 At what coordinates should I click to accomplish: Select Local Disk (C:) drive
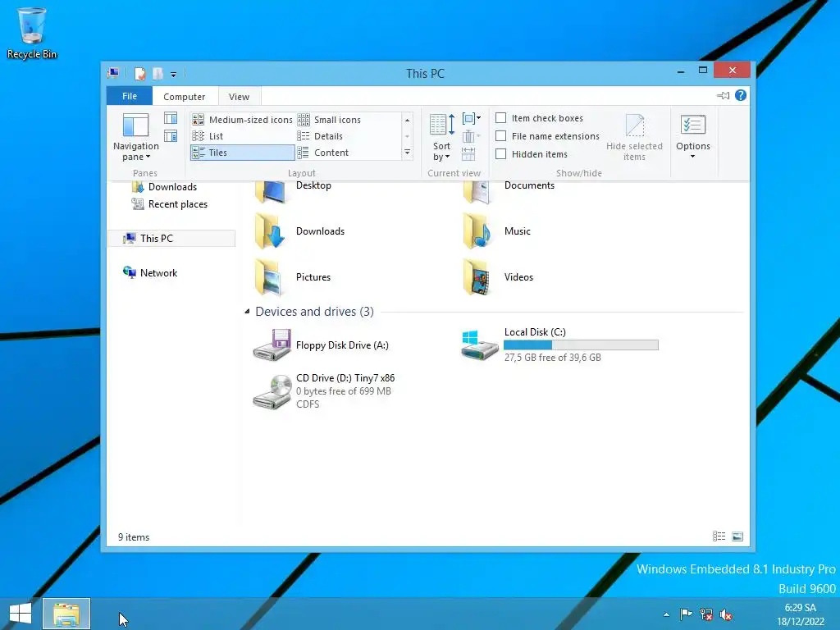559,345
